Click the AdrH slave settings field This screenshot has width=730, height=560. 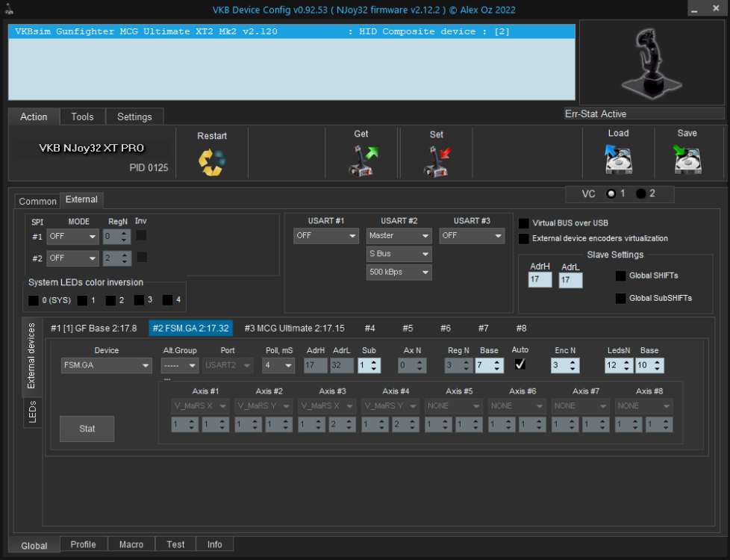(540, 280)
